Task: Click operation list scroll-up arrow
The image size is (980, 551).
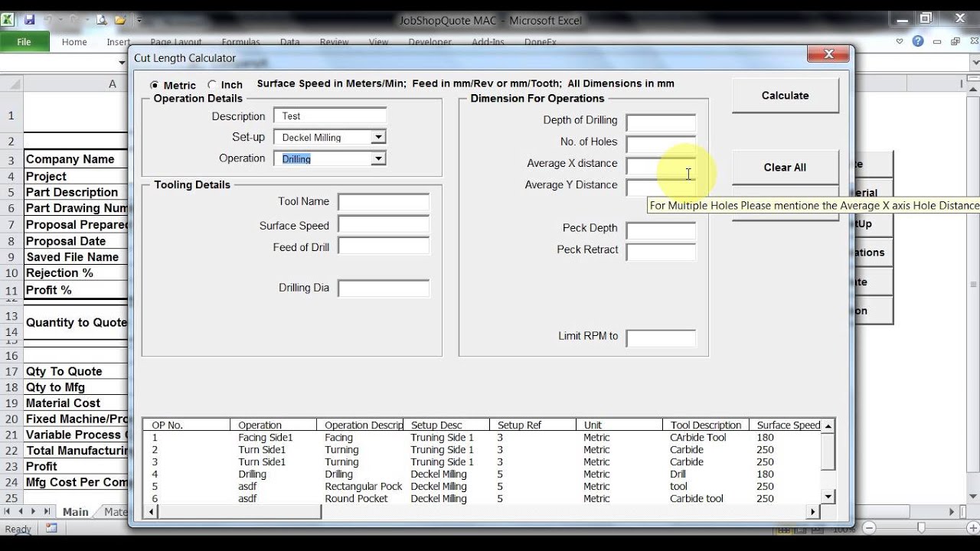Action: click(828, 425)
